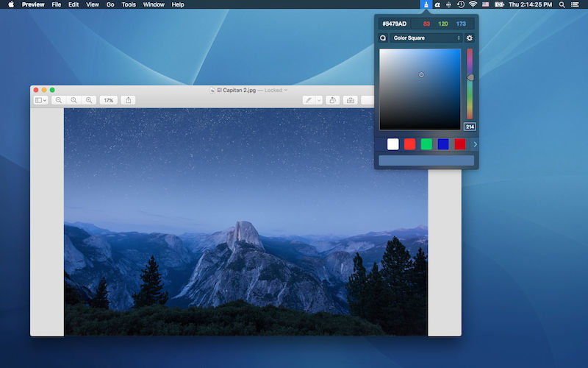Click the 17% zoom level button
The width and height of the screenshot is (588, 368).
pyautogui.click(x=108, y=100)
